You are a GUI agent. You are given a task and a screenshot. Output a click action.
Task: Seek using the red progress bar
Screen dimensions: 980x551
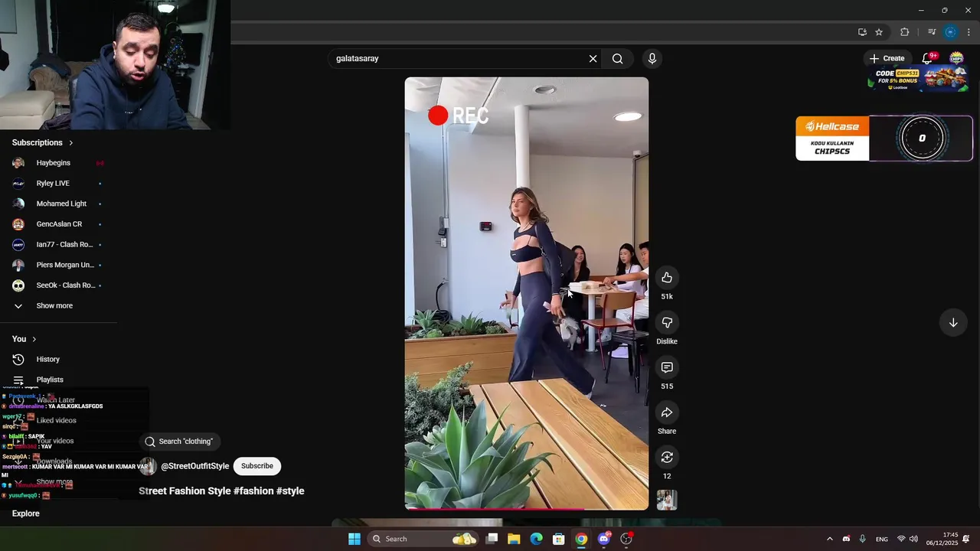(527, 509)
